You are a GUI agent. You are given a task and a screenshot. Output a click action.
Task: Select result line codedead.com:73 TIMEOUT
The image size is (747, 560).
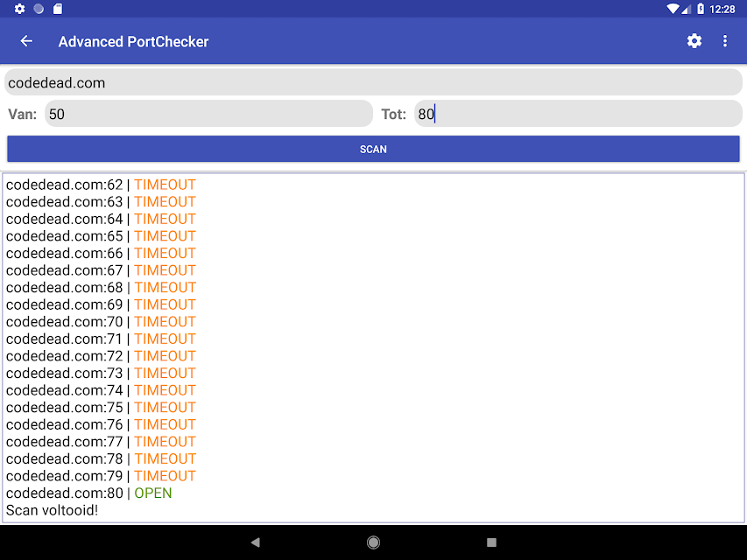click(x=101, y=374)
